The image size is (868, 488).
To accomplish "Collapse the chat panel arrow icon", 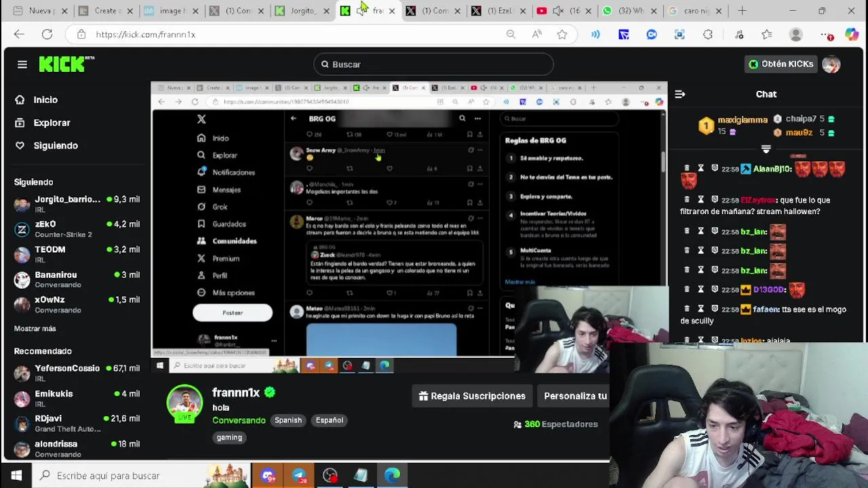I will (680, 94).
